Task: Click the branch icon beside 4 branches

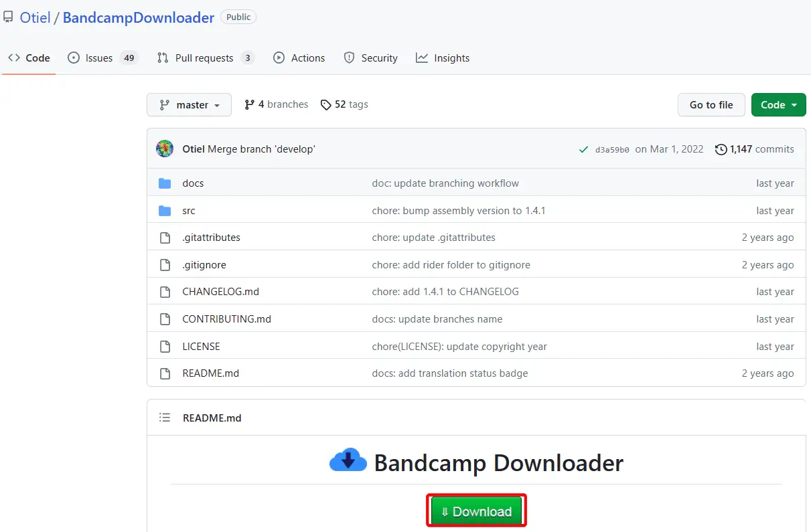Action: (250, 104)
